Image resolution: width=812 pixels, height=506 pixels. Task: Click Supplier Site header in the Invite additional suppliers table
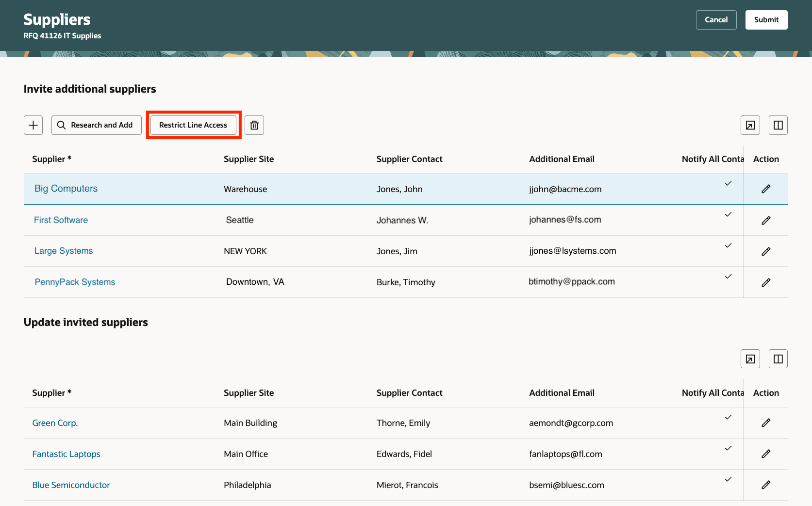249,159
